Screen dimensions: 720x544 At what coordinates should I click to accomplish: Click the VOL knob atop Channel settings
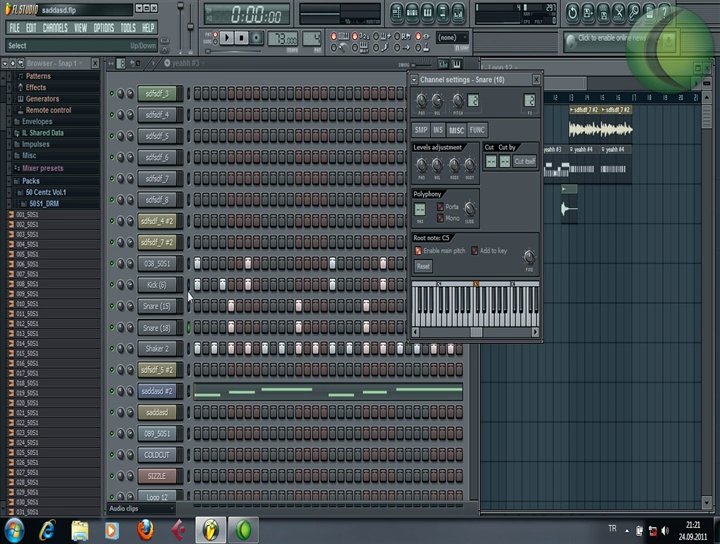click(x=437, y=101)
